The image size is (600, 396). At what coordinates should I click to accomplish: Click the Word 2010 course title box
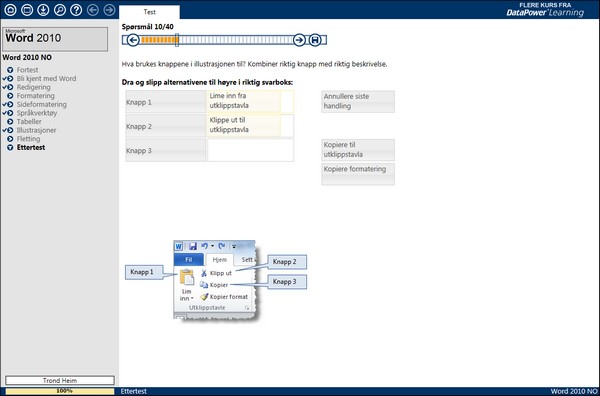click(55, 39)
